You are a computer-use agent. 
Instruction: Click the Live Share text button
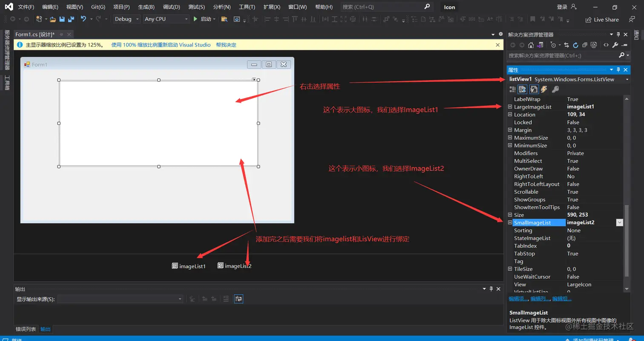pyautogui.click(x=606, y=20)
